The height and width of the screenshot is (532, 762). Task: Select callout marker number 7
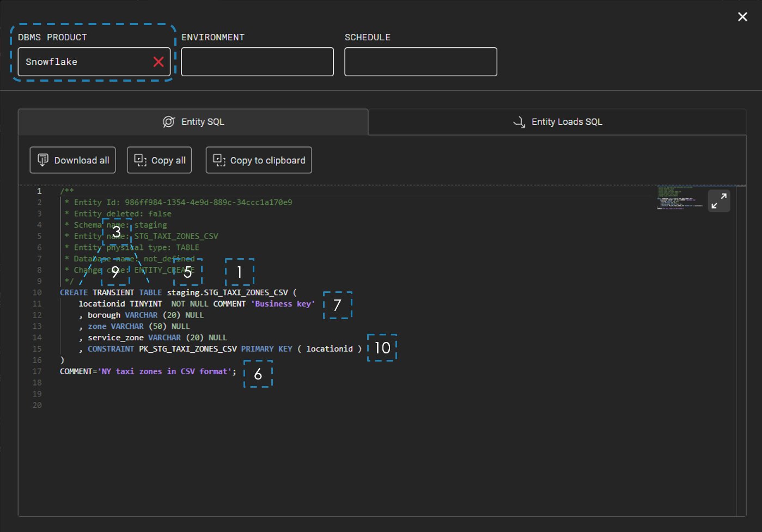[x=337, y=305]
